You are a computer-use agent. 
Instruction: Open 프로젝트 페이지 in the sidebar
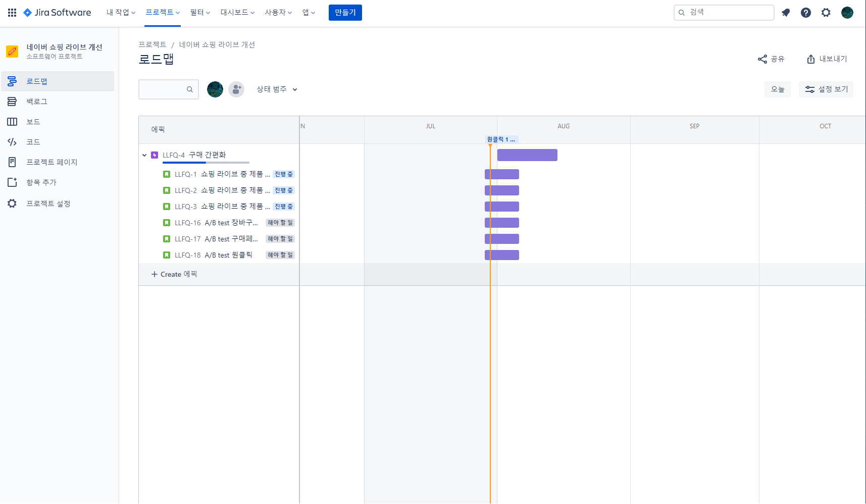58,162
